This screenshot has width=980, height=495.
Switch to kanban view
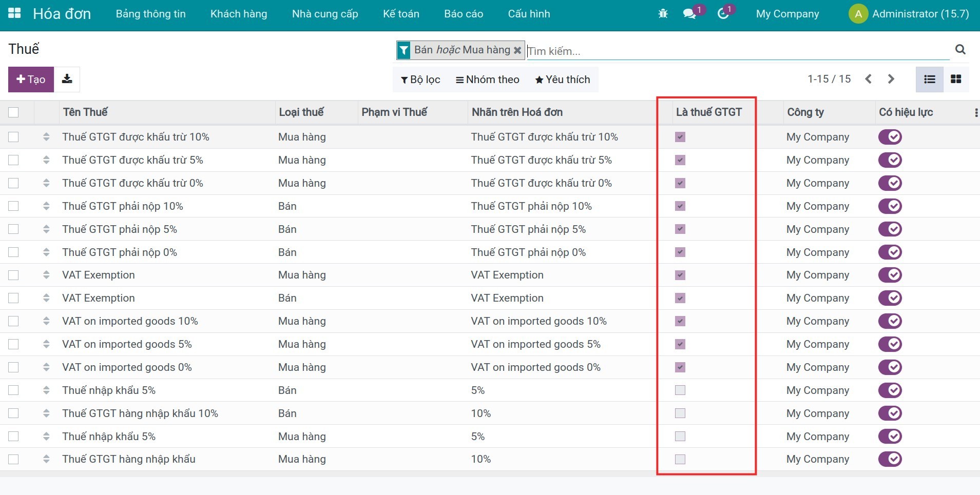(956, 79)
